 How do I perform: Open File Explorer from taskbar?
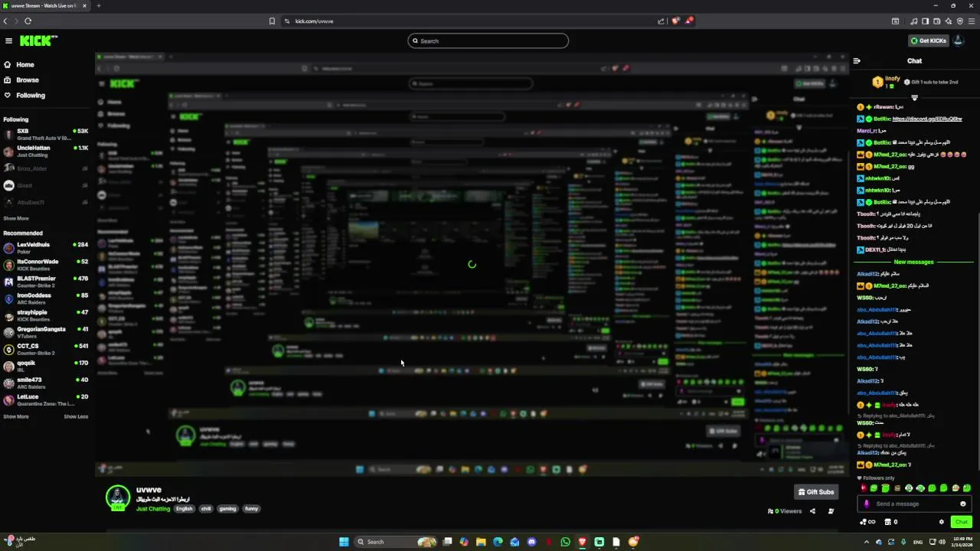tap(481, 542)
